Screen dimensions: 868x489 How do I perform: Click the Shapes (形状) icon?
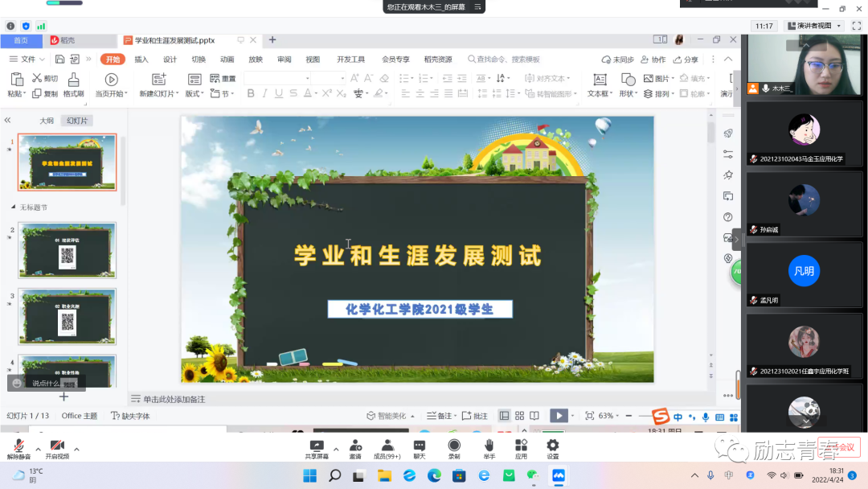[x=627, y=80]
